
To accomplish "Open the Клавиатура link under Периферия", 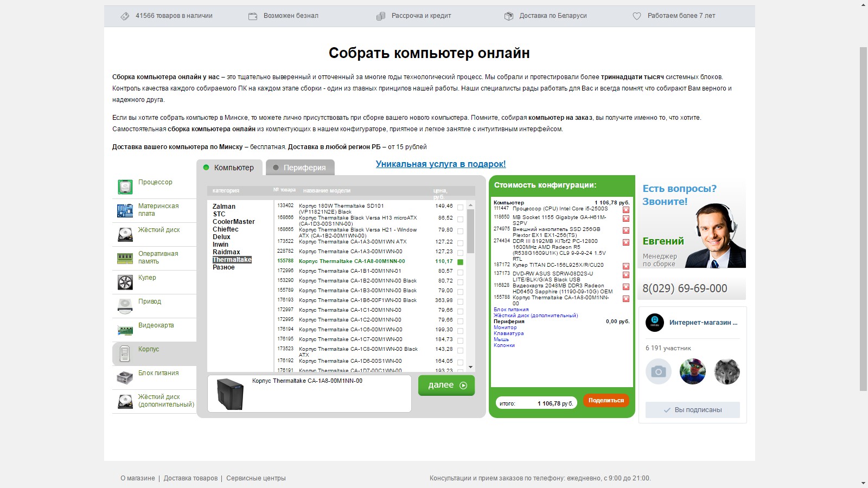I will pos(509,333).
